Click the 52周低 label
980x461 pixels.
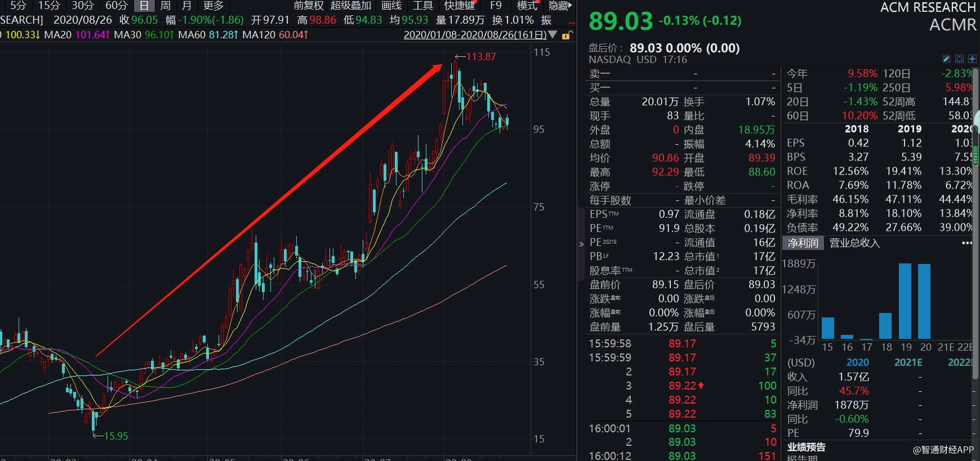tap(899, 116)
